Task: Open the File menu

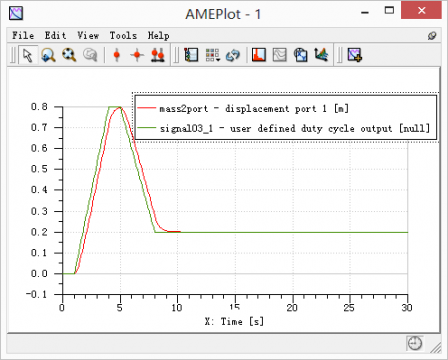Action: click(x=23, y=35)
